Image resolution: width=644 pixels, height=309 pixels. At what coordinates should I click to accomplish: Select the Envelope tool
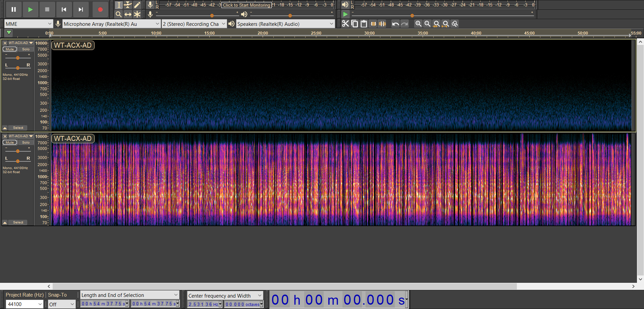click(x=128, y=5)
